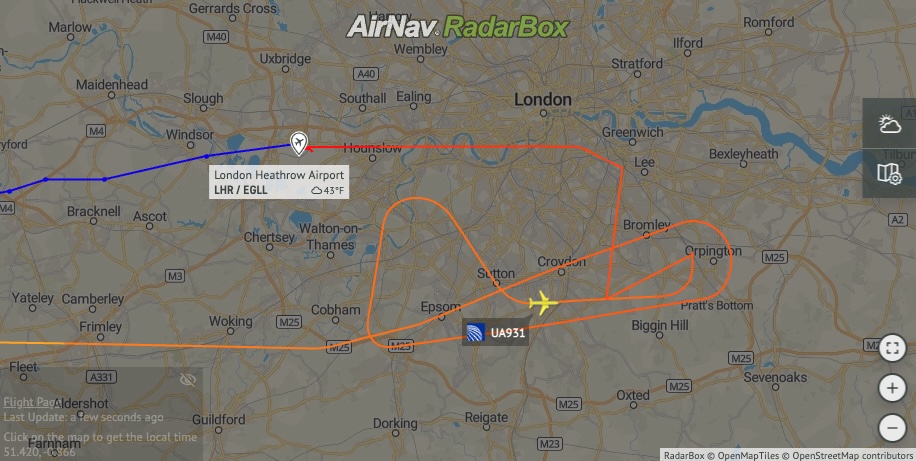Click the AirNav RadarBox logo
This screenshot has height=461, width=916.
[457, 27]
